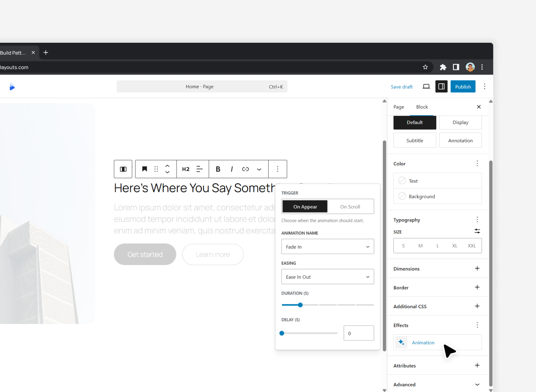Click the heading block type bookmark icon
Viewport: 536px width, 392px height.
click(144, 169)
